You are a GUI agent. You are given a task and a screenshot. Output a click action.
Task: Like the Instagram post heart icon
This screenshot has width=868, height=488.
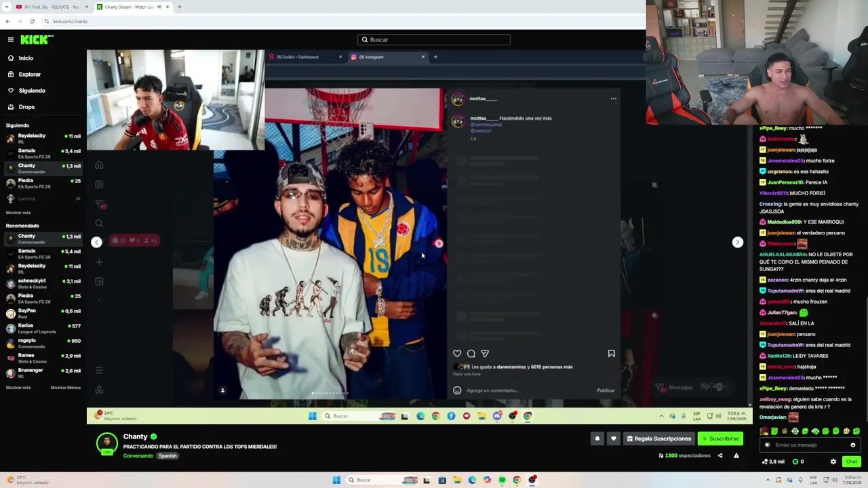457,354
